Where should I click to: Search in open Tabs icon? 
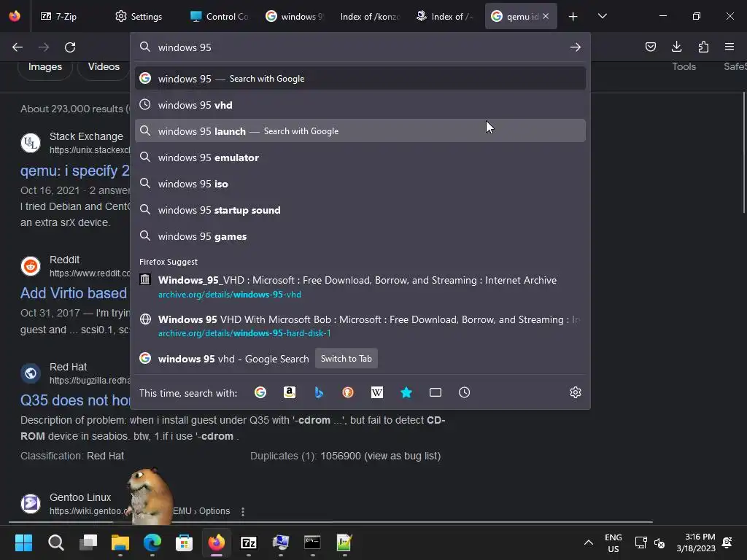coord(436,392)
